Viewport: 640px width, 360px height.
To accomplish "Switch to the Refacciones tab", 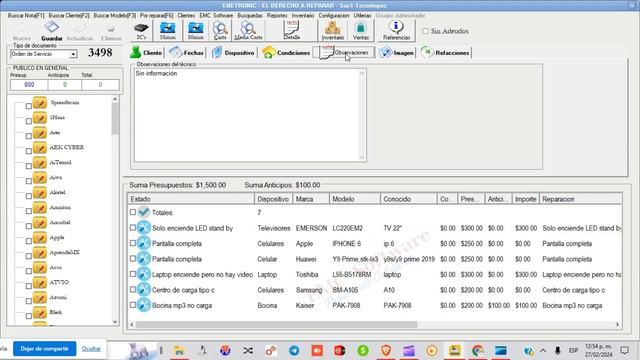I will (445, 53).
